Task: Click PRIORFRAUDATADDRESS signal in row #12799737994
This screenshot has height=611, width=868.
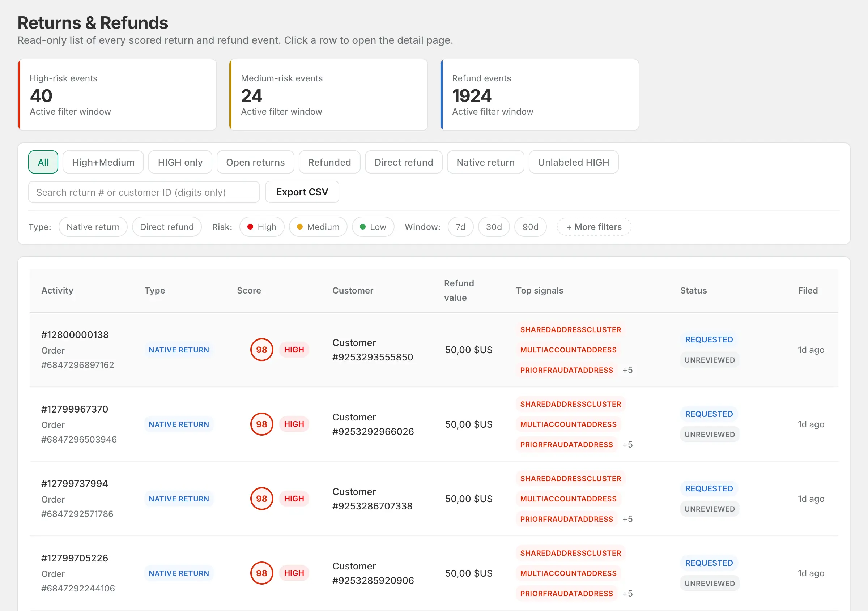Action: pyautogui.click(x=566, y=519)
